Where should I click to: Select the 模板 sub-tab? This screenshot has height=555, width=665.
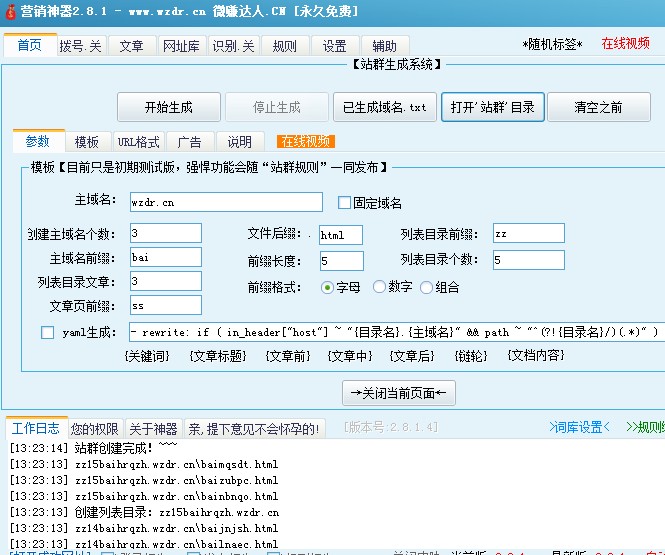[x=87, y=142]
